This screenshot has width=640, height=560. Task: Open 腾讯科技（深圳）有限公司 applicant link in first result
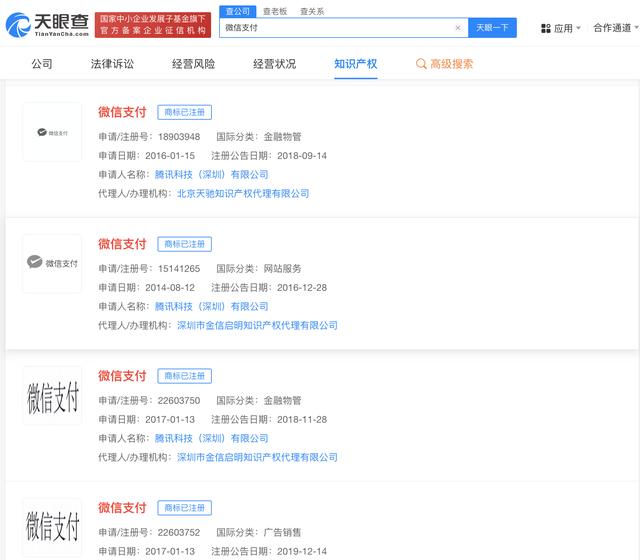coord(211,174)
